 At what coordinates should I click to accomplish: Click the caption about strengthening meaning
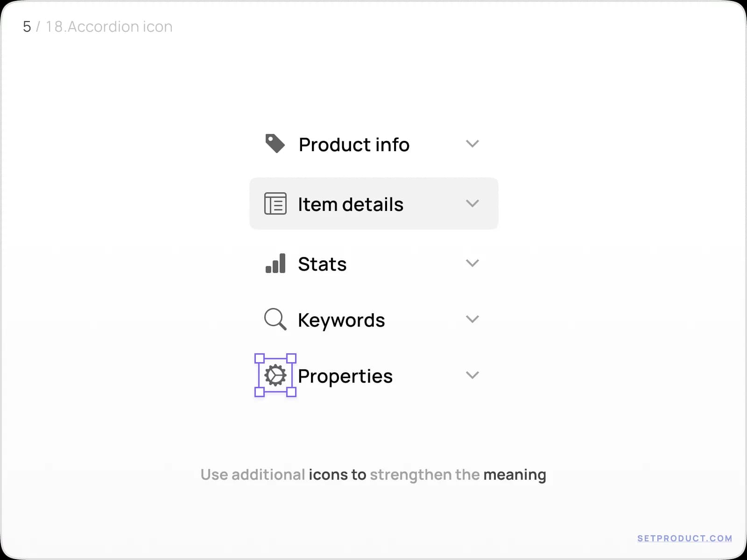click(373, 475)
